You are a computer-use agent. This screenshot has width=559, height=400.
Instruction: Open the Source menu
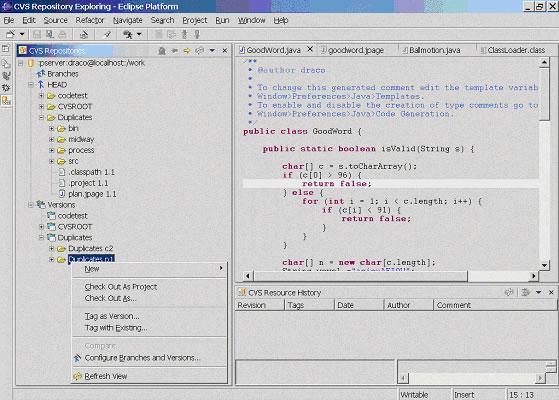[55, 20]
